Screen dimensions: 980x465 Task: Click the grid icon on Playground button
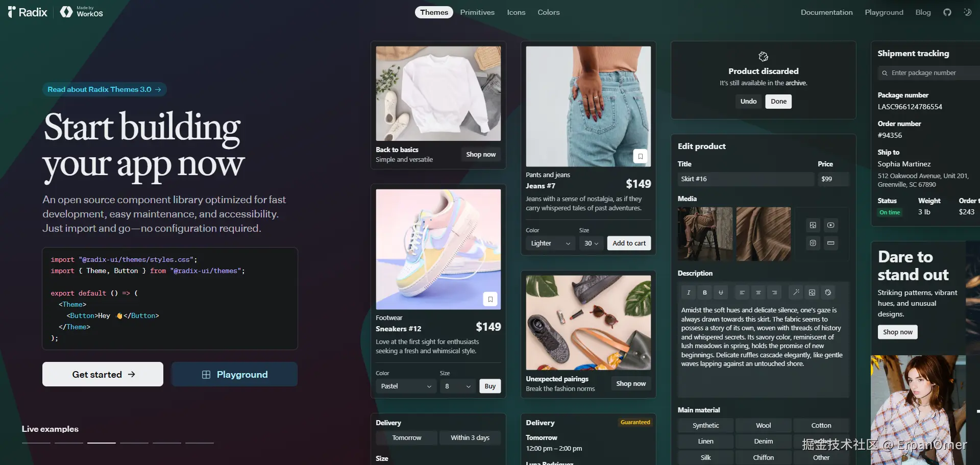pos(206,375)
